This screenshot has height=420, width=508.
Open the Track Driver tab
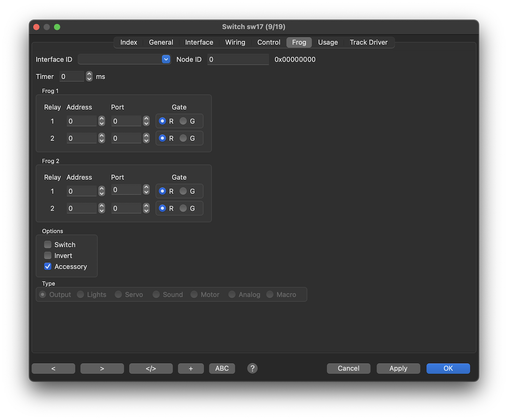pyautogui.click(x=368, y=42)
